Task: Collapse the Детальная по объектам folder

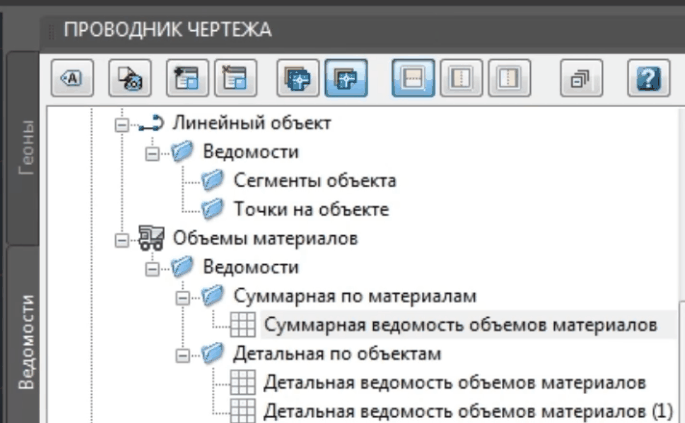Action: pyautogui.click(x=183, y=356)
